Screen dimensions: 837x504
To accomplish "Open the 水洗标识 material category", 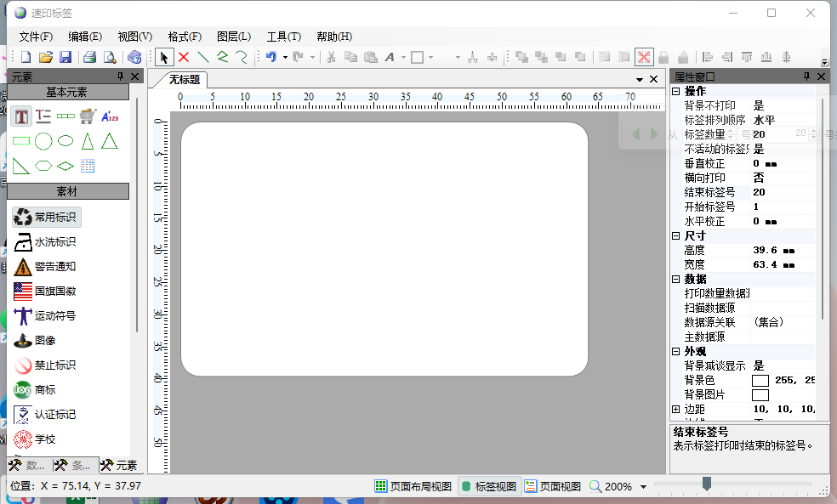I will [45, 241].
